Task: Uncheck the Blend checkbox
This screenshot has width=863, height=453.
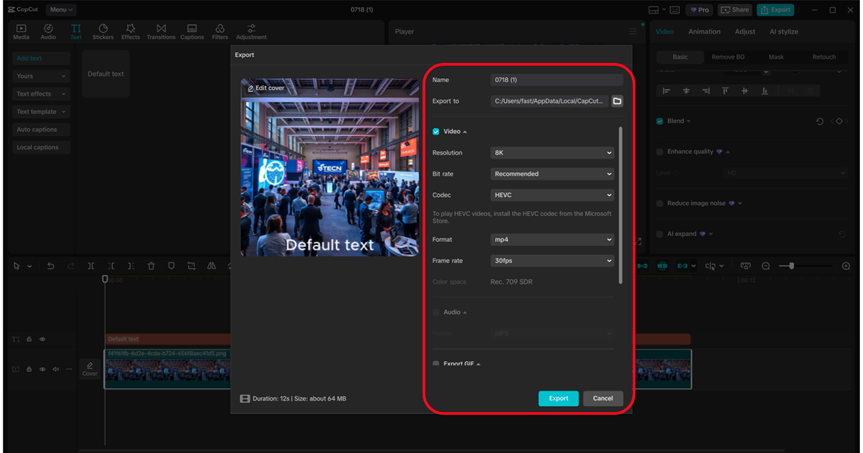Action: point(659,121)
